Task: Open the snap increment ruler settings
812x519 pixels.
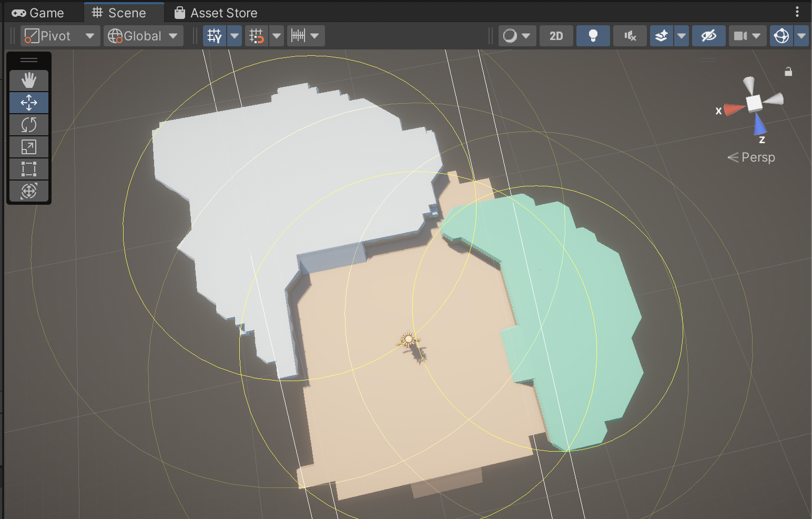Action: pos(298,36)
